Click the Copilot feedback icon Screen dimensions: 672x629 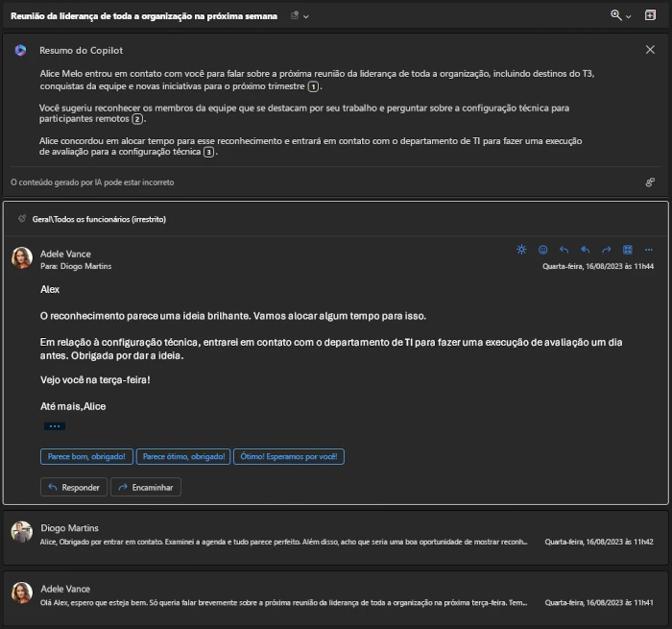tap(650, 182)
